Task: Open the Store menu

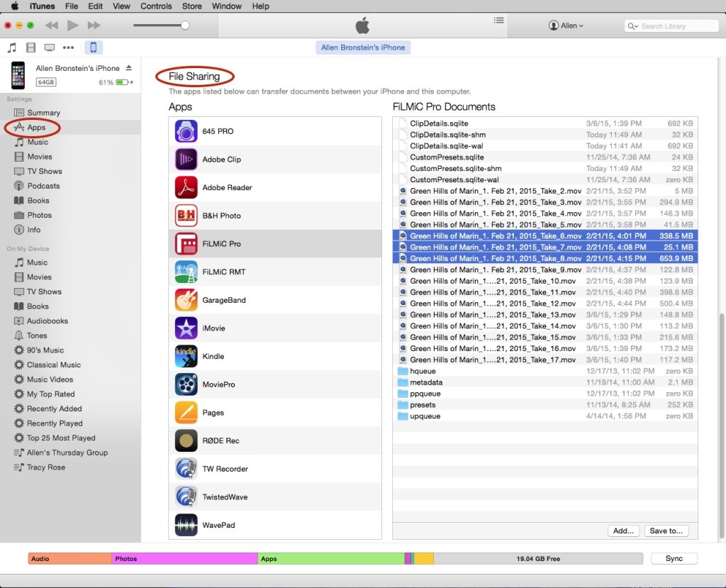Action: click(x=191, y=6)
